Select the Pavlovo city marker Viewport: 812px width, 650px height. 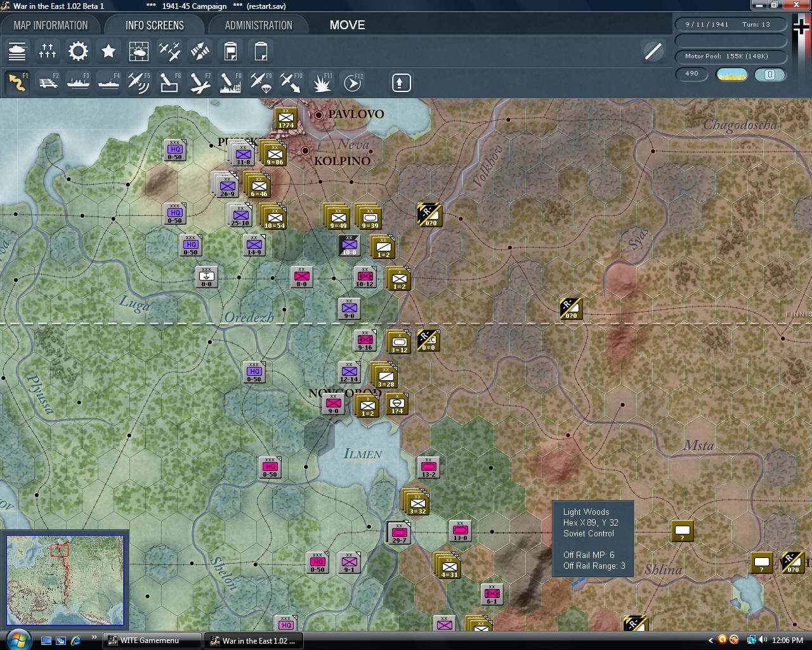pyautogui.click(x=319, y=114)
